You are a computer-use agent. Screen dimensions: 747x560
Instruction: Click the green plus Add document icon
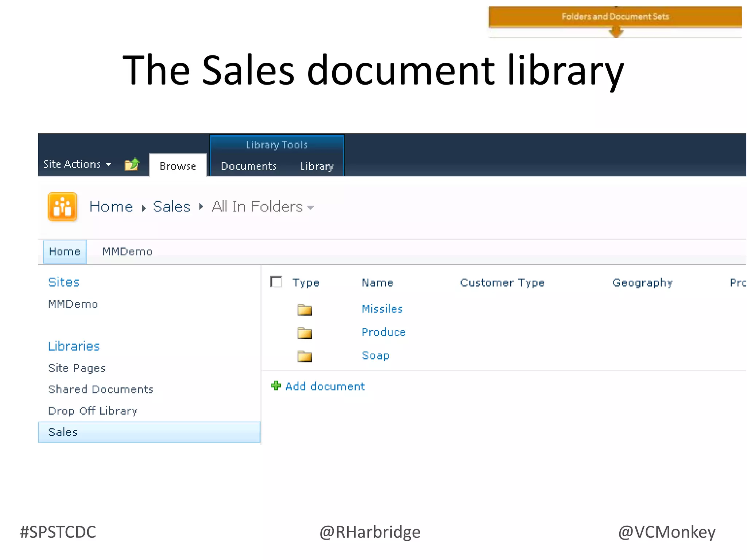[276, 386]
